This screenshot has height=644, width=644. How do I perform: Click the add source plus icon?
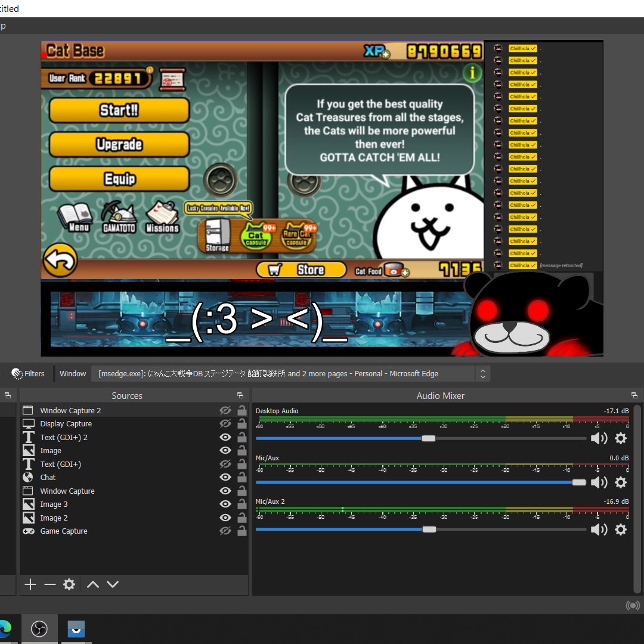pyautogui.click(x=30, y=584)
